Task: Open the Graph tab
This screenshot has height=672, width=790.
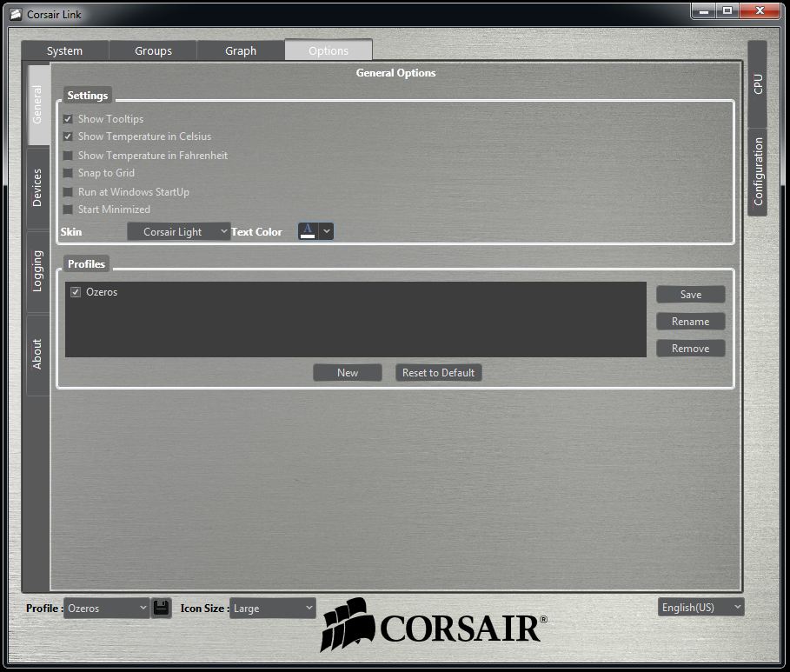Action: [x=241, y=51]
